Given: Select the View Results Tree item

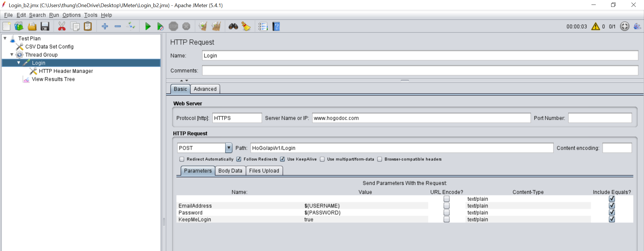Looking at the screenshot, I should [x=53, y=79].
